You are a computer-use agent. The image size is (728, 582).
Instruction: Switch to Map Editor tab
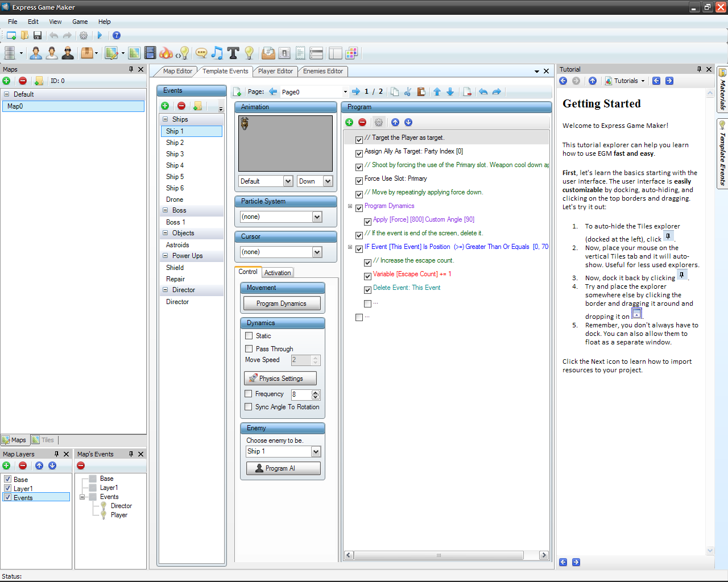click(x=177, y=71)
